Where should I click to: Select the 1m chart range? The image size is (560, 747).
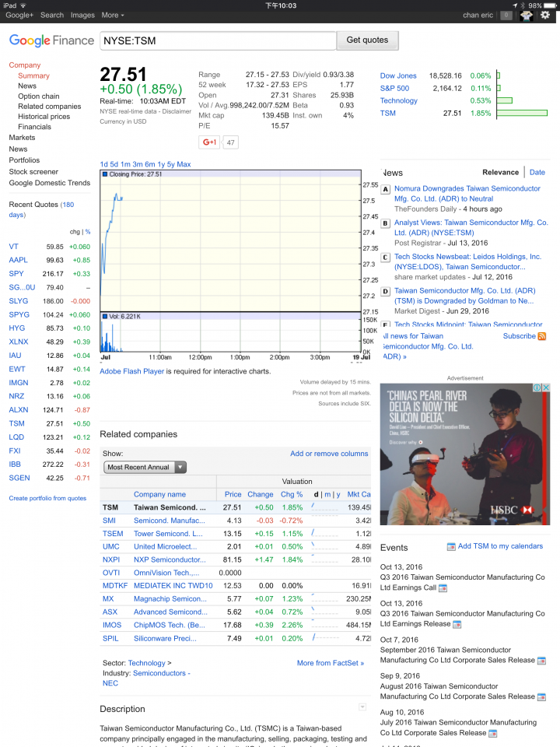tap(125, 164)
